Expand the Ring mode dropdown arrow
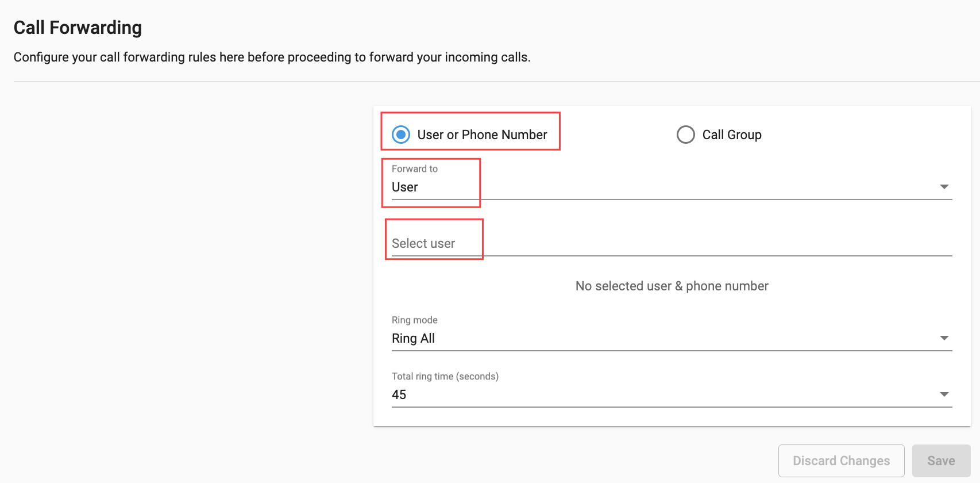The image size is (980, 483). (944, 338)
